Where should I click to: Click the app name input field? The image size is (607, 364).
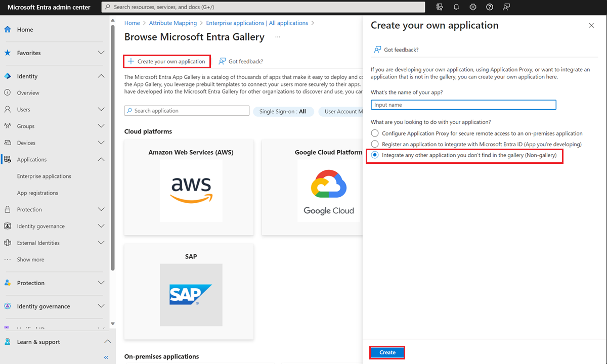(463, 105)
